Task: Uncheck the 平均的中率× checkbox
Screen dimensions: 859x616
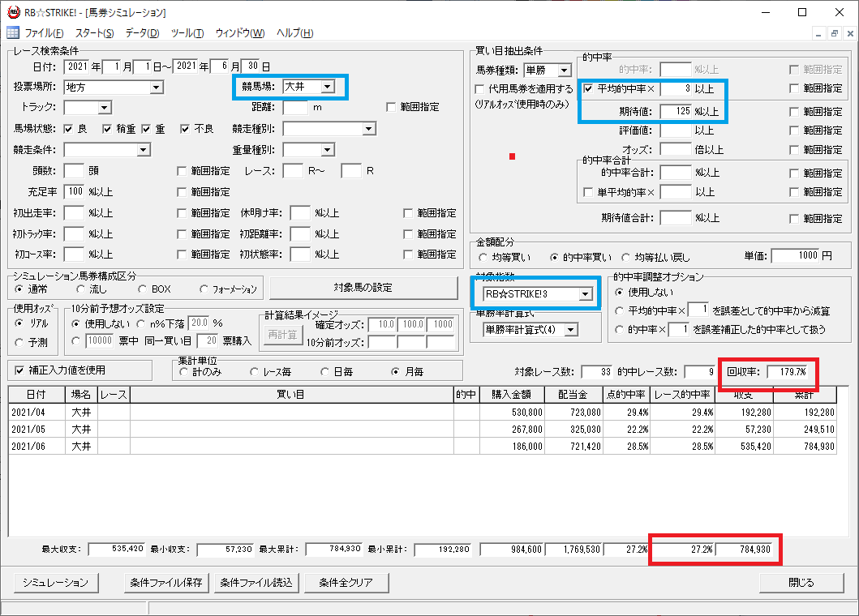Action: tap(588, 88)
